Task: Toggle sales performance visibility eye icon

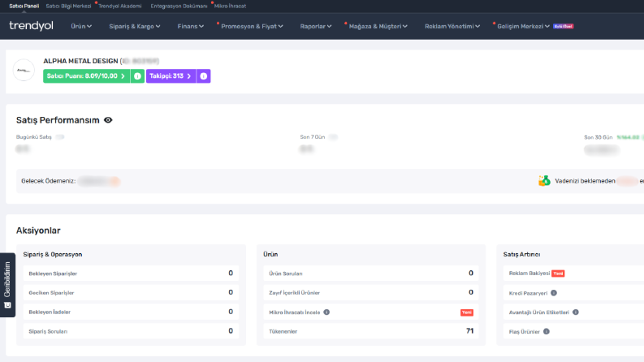Action: [x=108, y=120]
